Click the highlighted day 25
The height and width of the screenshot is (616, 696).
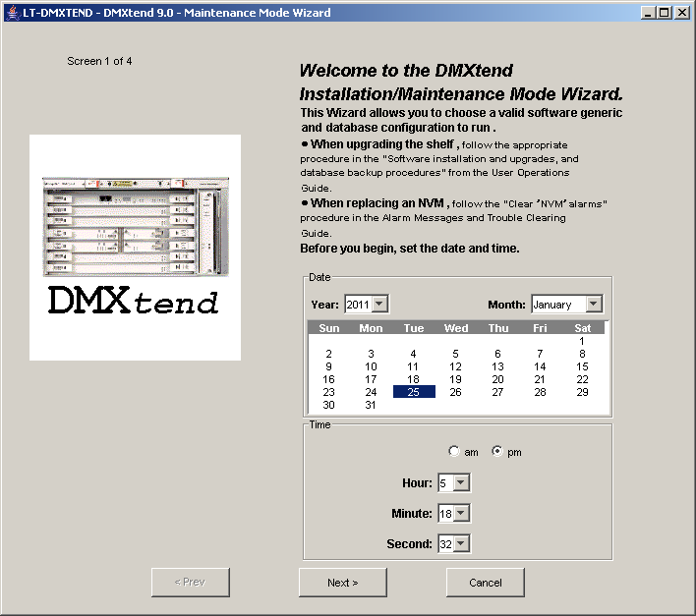coord(414,392)
